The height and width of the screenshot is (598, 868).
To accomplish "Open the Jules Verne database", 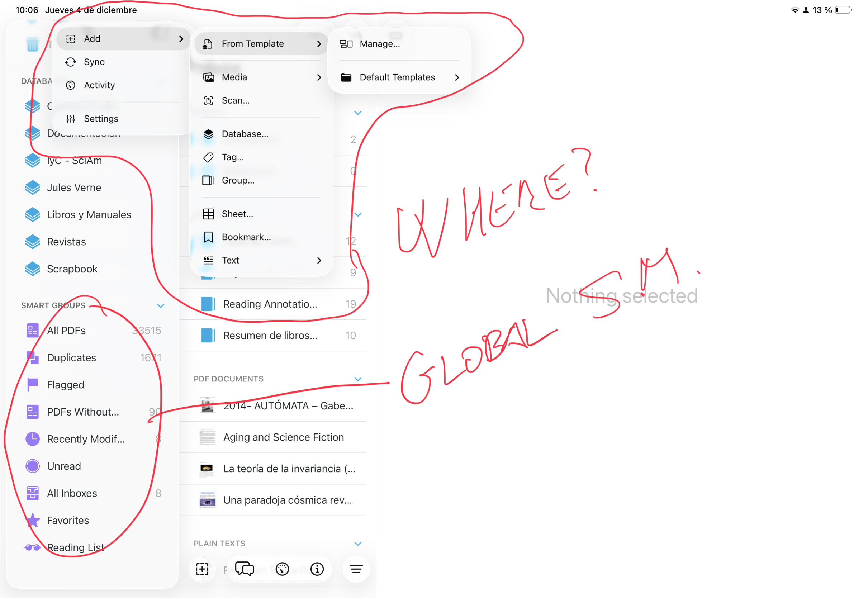I will click(x=74, y=188).
